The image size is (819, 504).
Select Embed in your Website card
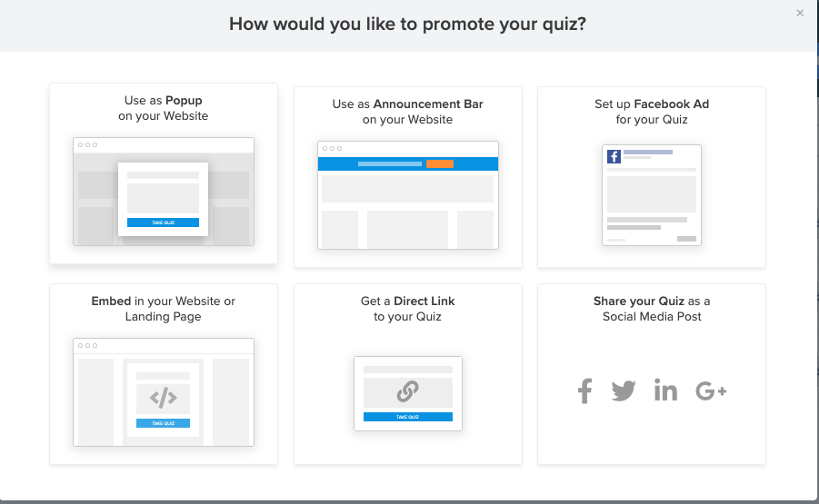[164, 374]
